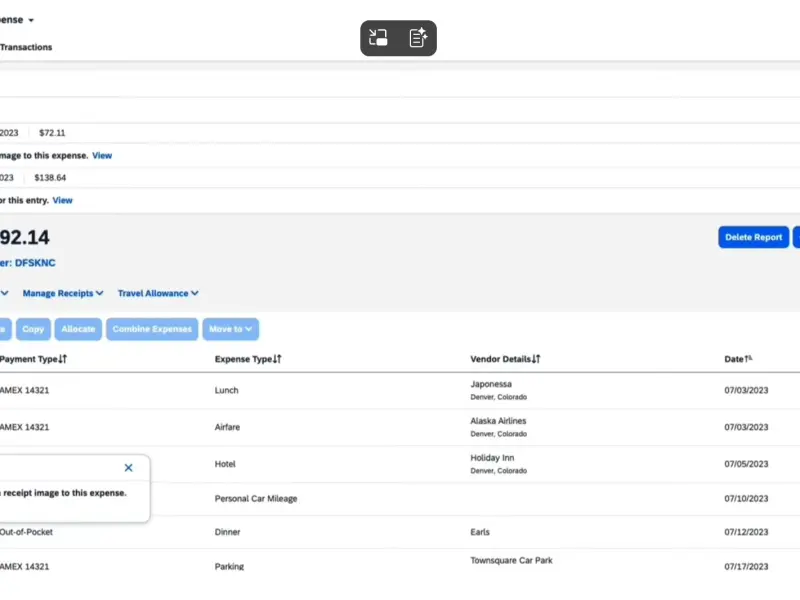800x600 pixels.
Task: Click the Delete Report button
Action: point(753,237)
